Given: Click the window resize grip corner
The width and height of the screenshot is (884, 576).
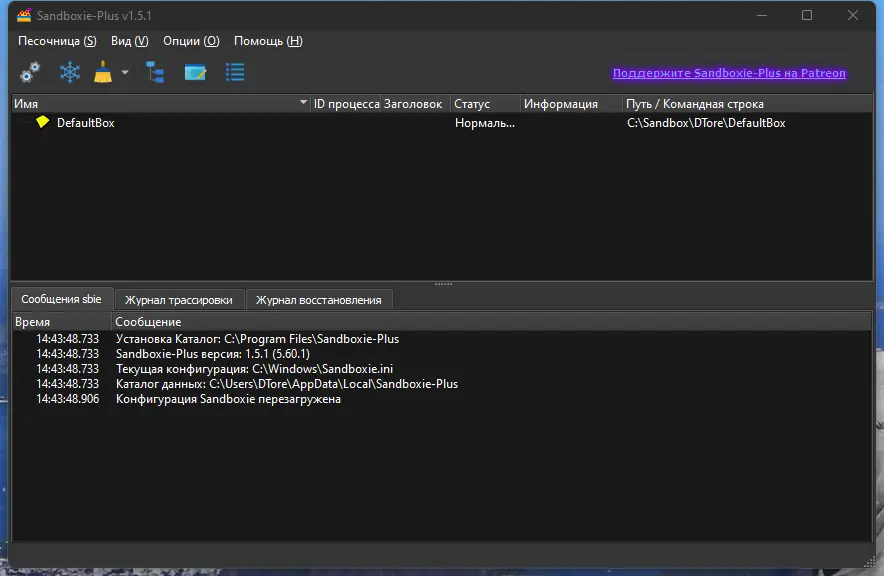Looking at the screenshot, I should coord(869,561).
